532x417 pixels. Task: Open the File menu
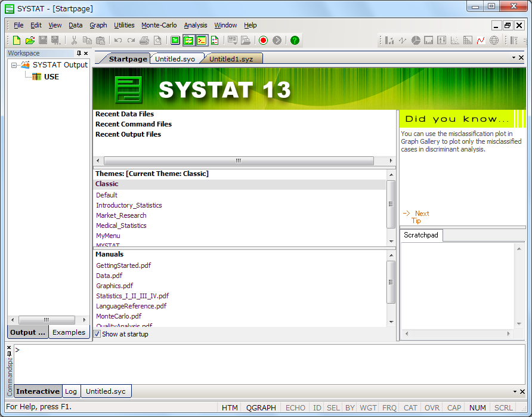pyautogui.click(x=18, y=25)
